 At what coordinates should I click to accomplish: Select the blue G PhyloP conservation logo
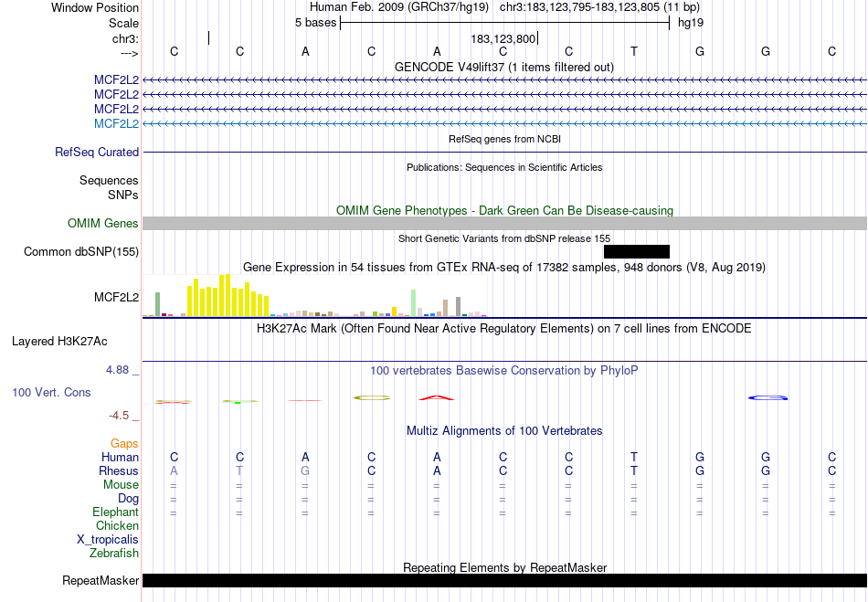pos(767,397)
